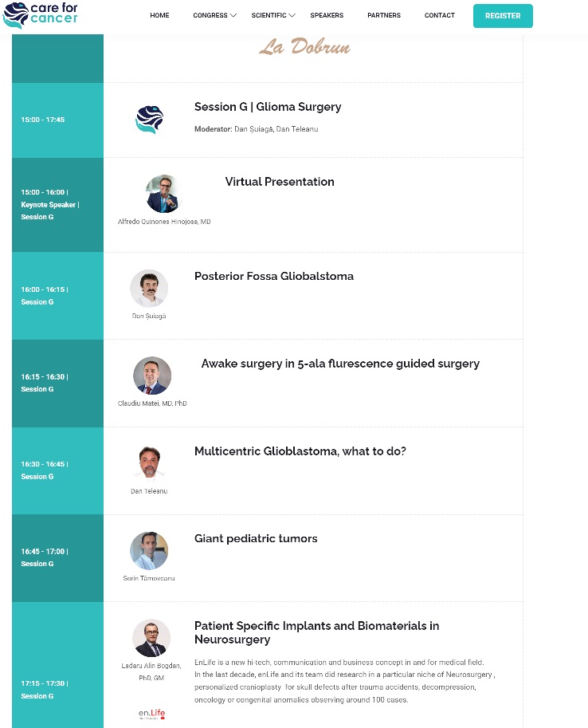Open the Partners page
Image resolution: width=588 pixels, height=728 pixels.
click(384, 15)
